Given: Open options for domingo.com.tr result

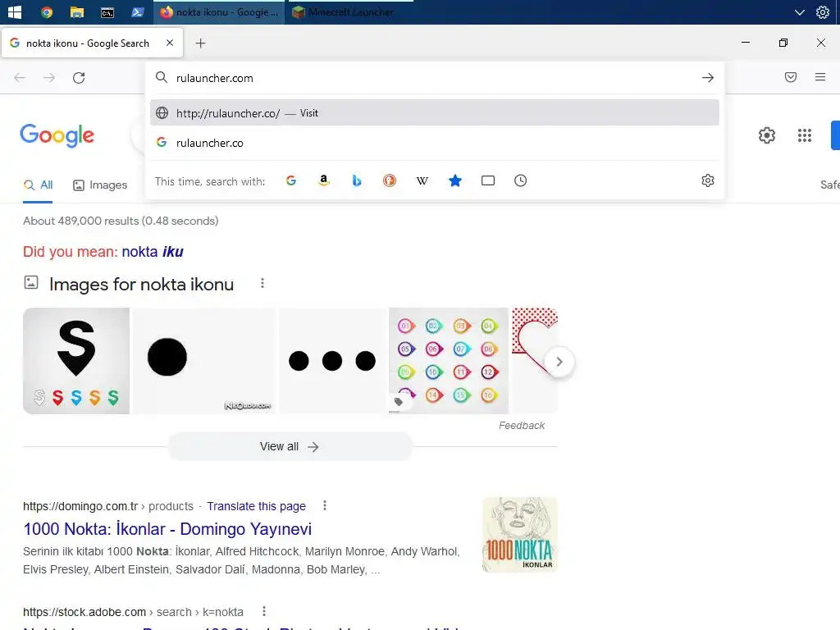Looking at the screenshot, I should [325, 505].
